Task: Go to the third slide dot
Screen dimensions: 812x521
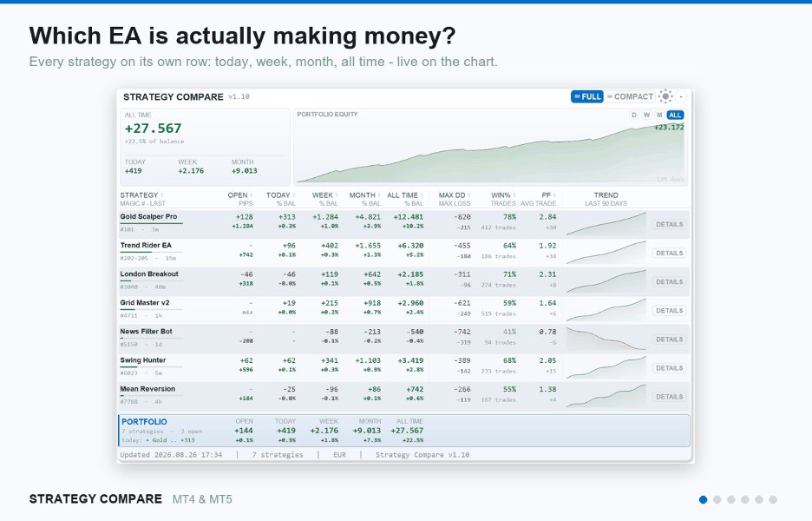Action: pos(730,500)
